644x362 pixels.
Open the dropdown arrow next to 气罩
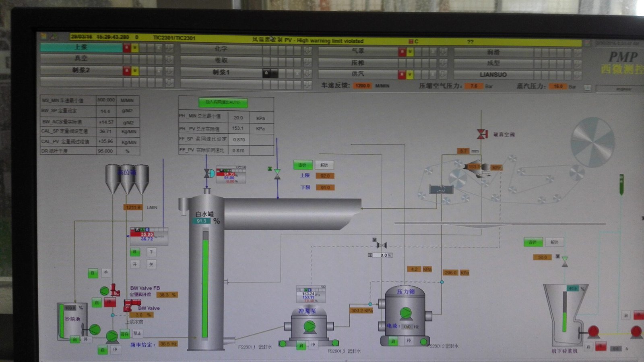click(443, 52)
